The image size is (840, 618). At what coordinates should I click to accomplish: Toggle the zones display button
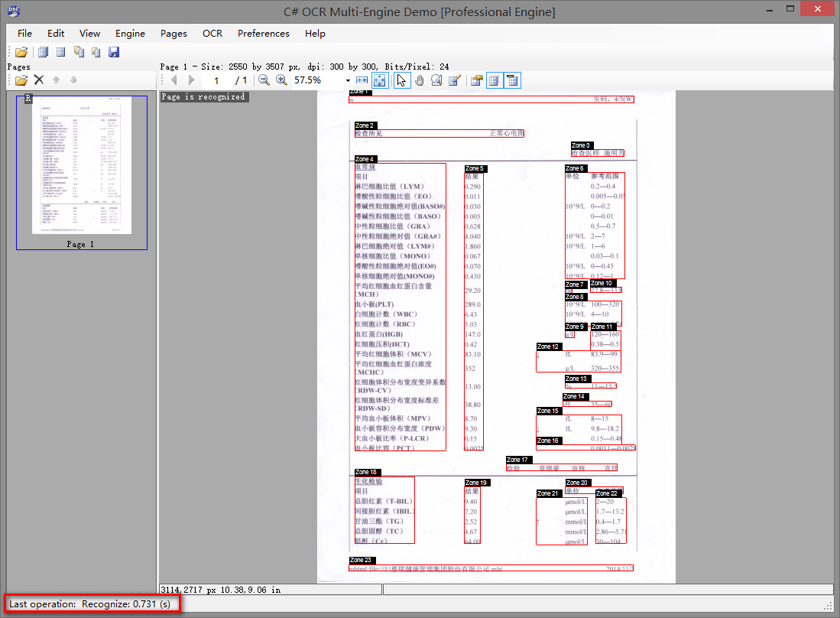point(494,80)
